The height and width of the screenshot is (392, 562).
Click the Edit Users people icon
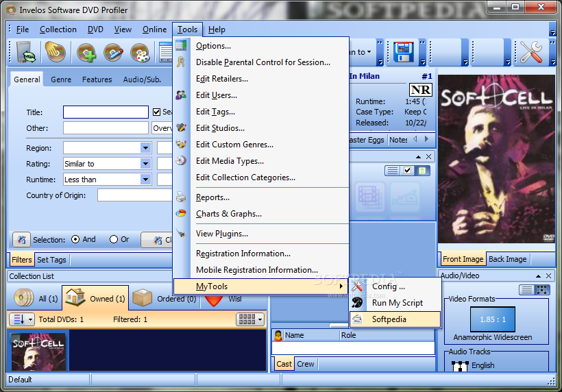[181, 95]
